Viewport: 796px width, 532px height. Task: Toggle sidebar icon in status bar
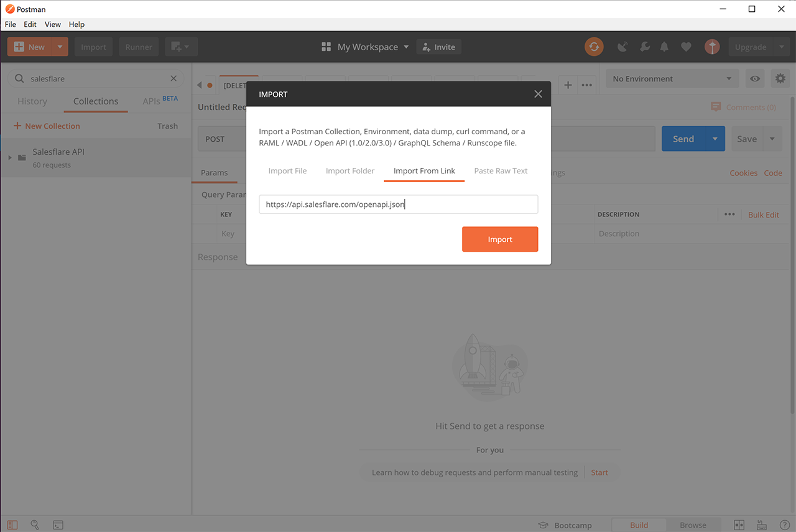click(12, 525)
